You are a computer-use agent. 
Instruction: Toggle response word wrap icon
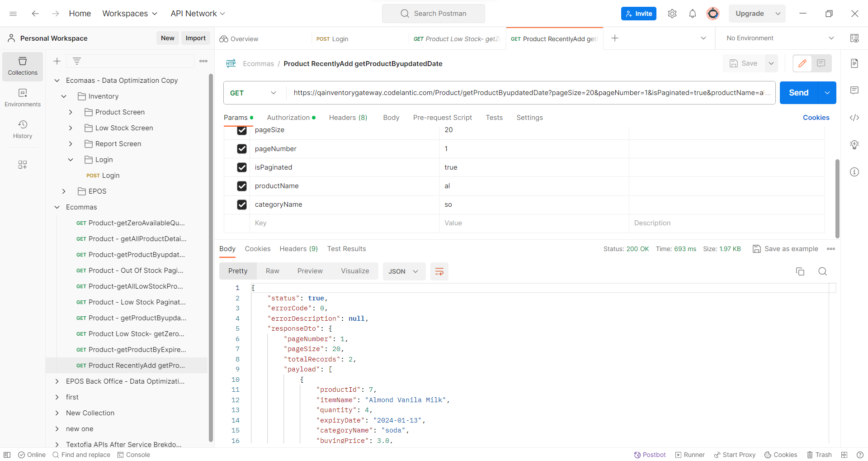[439, 271]
